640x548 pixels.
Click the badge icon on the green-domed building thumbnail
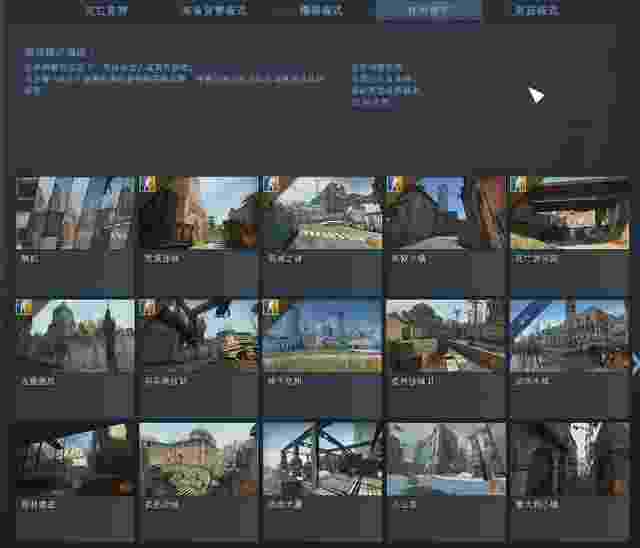[24, 309]
